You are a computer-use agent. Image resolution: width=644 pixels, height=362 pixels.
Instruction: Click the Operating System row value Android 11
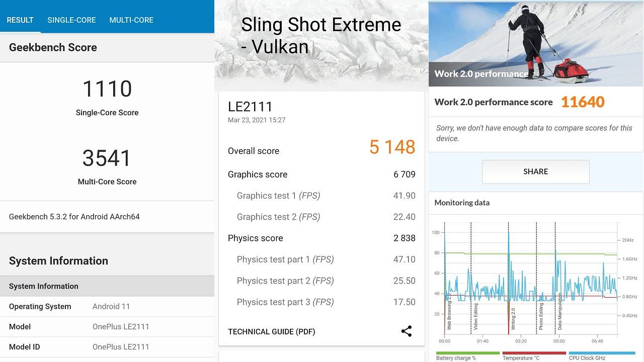point(111,307)
